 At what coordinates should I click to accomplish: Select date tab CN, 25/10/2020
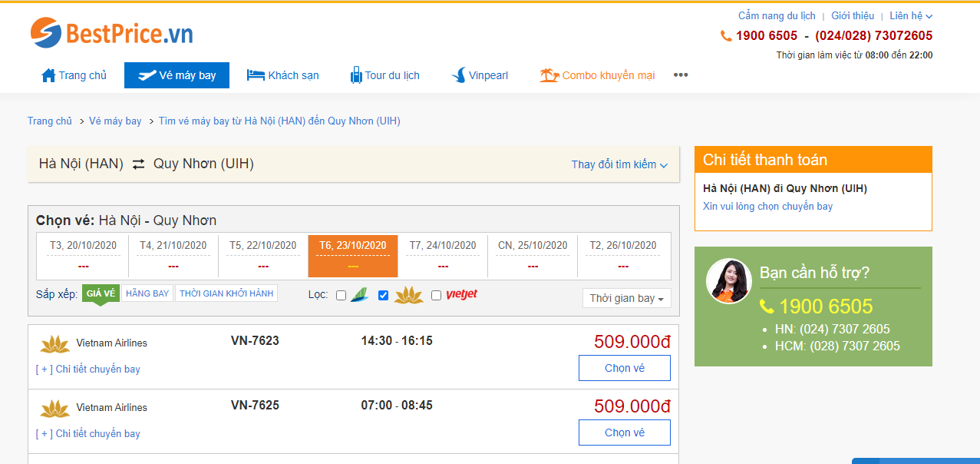533,255
